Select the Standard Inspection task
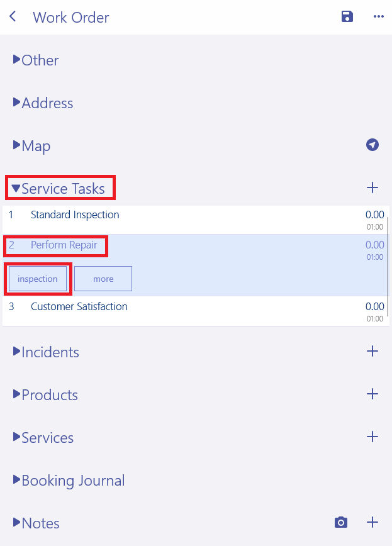The image size is (392, 546). [x=75, y=215]
